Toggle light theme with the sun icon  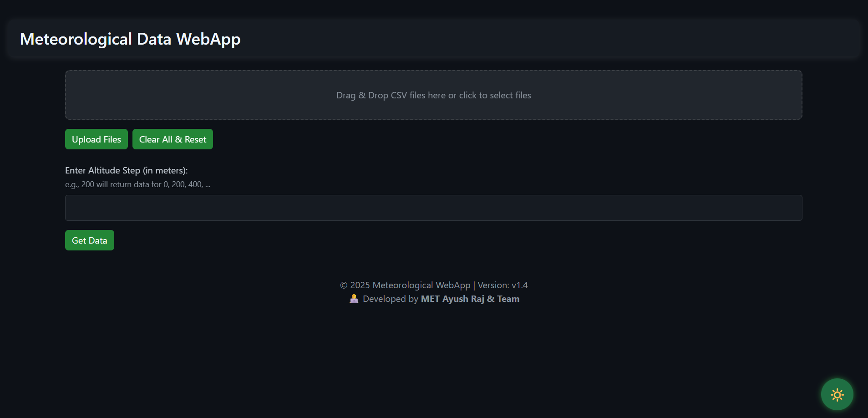(837, 394)
